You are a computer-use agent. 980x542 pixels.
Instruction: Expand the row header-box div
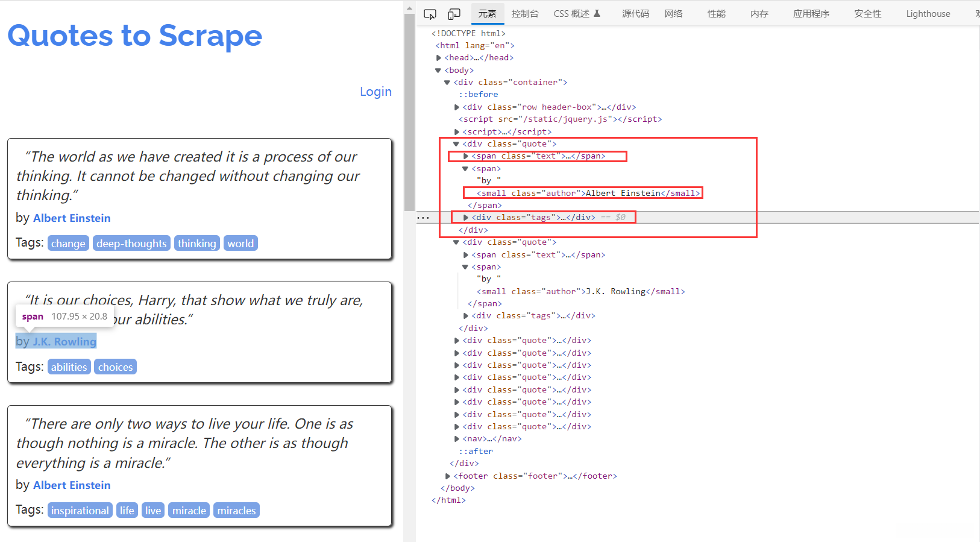click(x=457, y=107)
